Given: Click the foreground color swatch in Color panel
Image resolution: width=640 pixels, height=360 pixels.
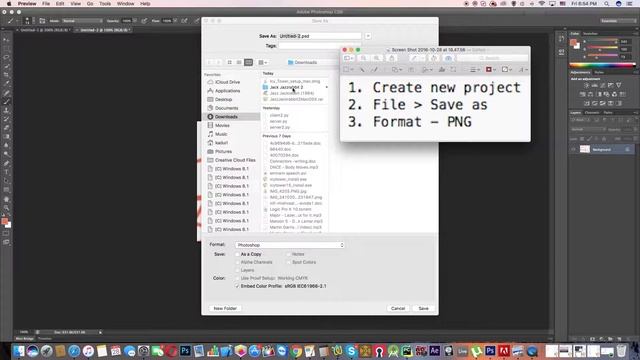Looking at the screenshot, I should [x=573, y=42].
